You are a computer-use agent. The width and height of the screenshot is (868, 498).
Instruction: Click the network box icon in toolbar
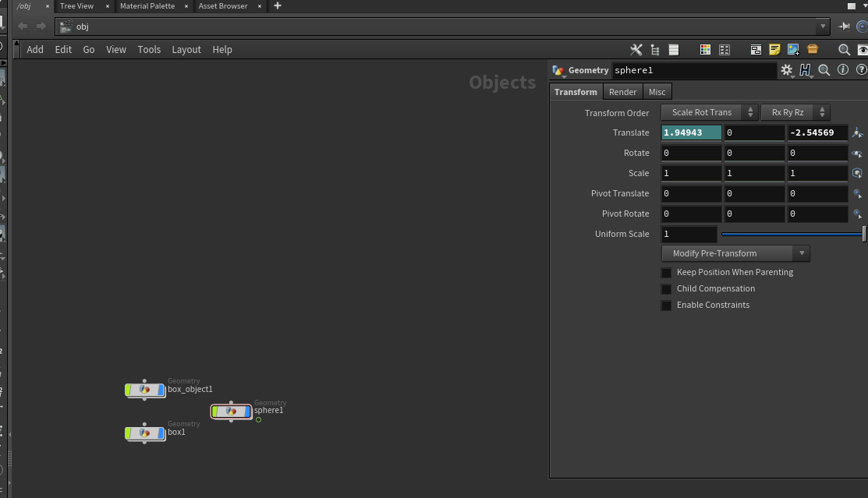click(x=756, y=50)
